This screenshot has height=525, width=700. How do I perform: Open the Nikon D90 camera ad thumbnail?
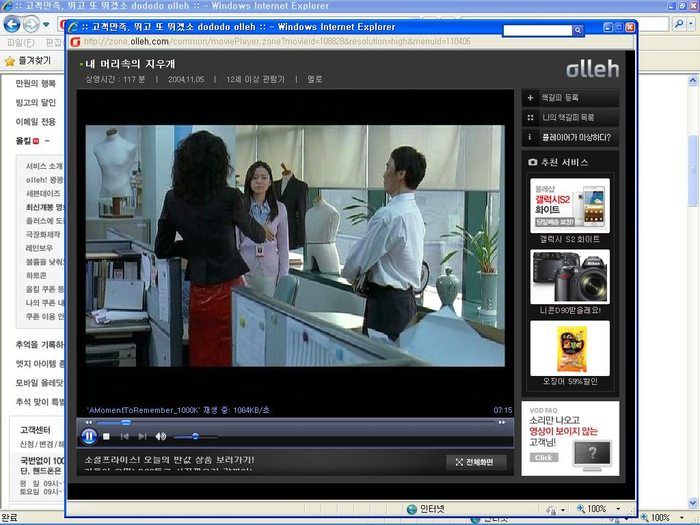pyautogui.click(x=570, y=277)
